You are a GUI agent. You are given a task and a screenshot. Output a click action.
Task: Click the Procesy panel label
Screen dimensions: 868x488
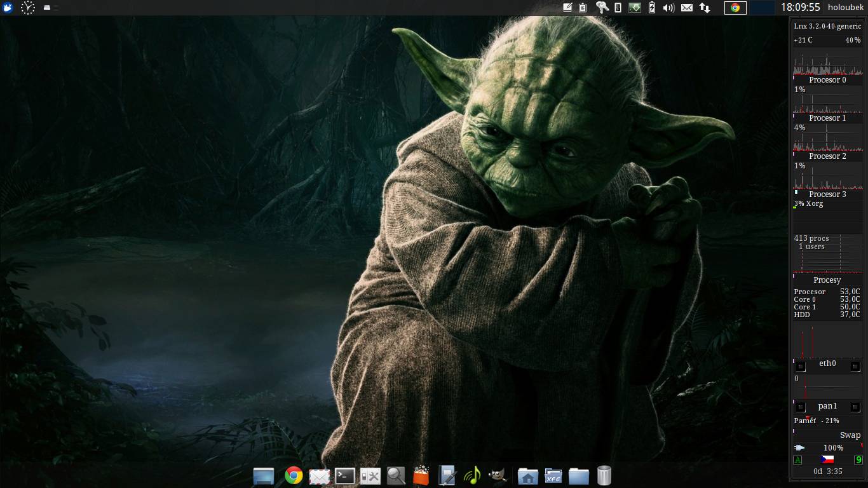pyautogui.click(x=827, y=280)
